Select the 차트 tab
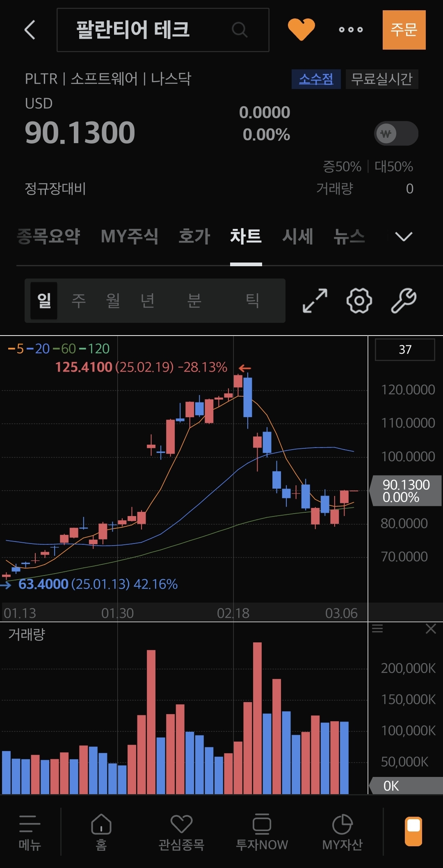The height and width of the screenshot is (868, 443). 246,237
